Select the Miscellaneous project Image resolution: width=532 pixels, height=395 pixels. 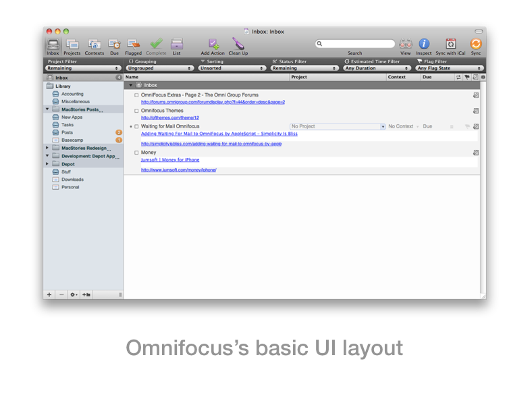tap(76, 101)
